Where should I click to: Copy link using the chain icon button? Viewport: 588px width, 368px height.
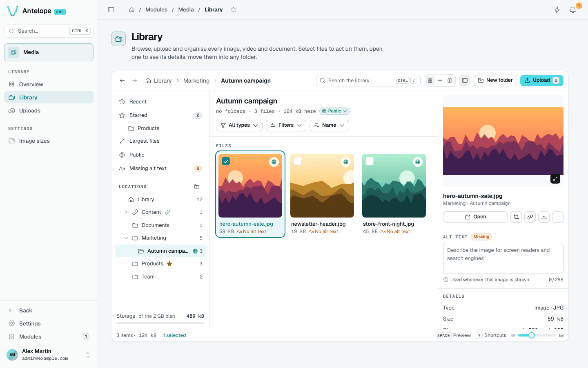coord(530,217)
